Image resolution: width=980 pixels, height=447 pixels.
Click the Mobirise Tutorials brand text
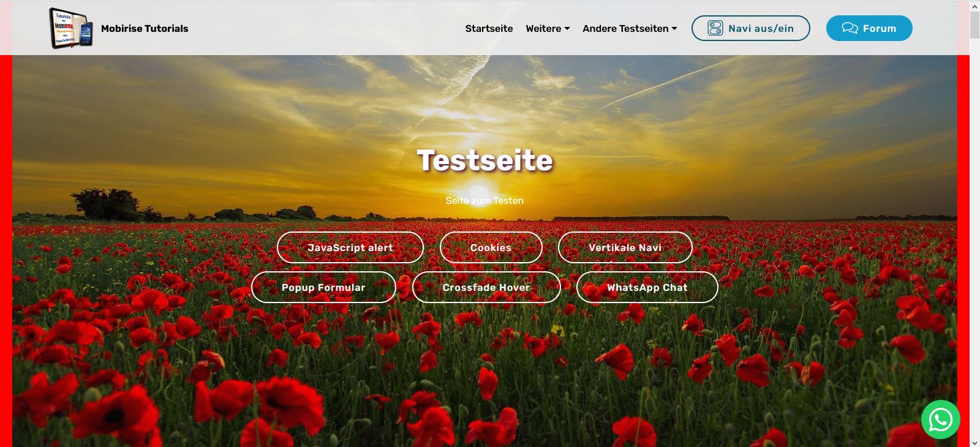(145, 28)
